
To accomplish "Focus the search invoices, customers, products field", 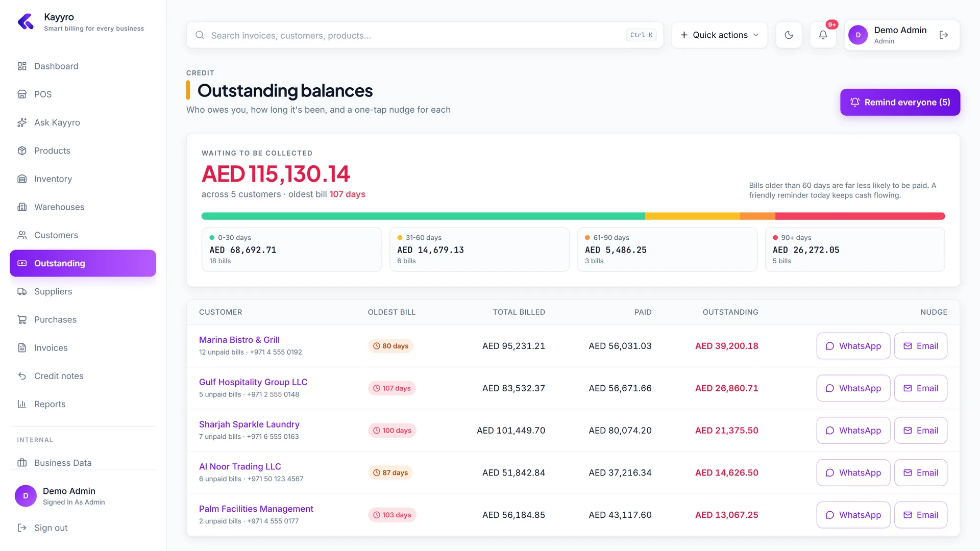I will (425, 35).
